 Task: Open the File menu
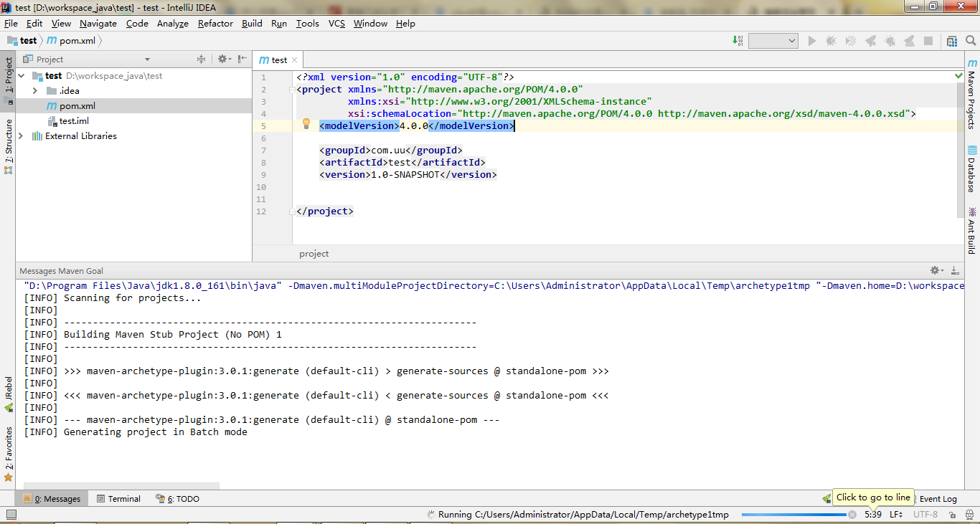coord(11,23)
